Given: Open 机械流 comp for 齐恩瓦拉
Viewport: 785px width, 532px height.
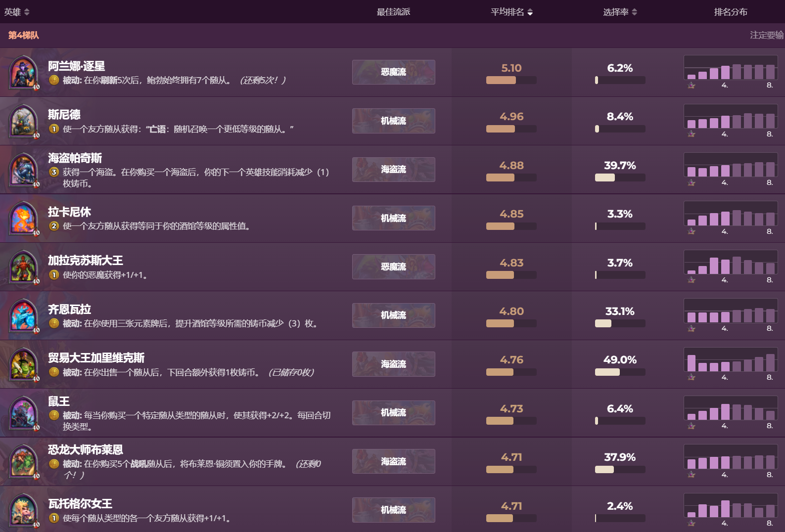Looking at the screenshot, I should [394, 315].
